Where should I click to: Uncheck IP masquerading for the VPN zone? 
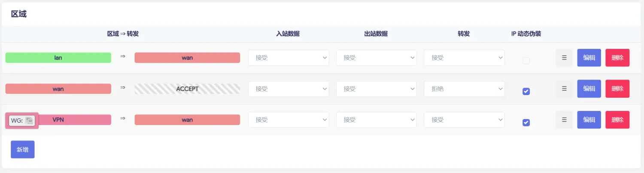[x=526, y=122]
